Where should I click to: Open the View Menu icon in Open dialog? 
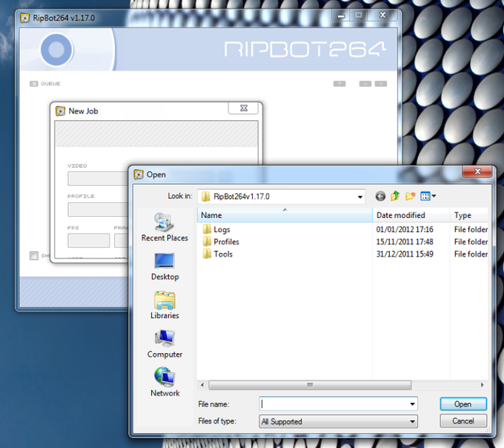click(x=428, y=196)
